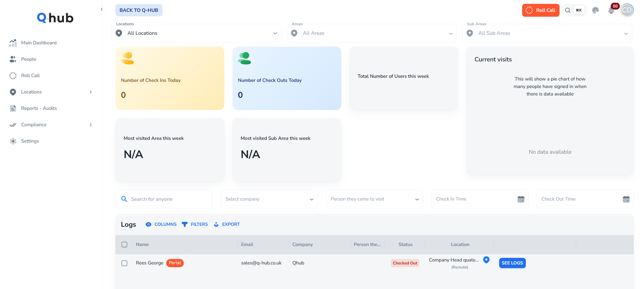Viewport: 644px width, 289px height.
Task: Open Person they came to visit dropdown
Action: (x=374, y=199)
